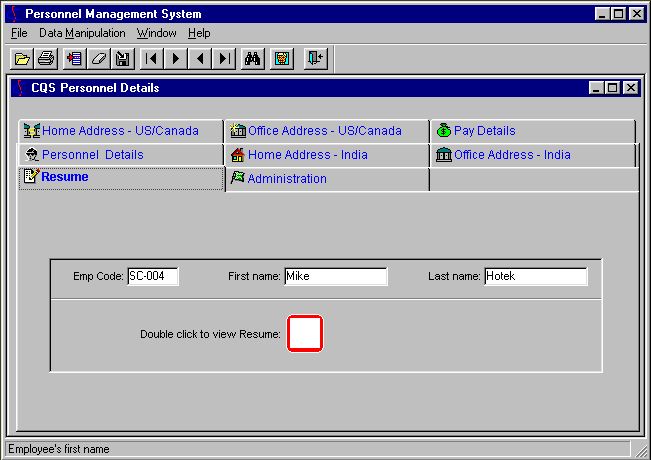This screenshot has height=460, width=651.
Task: Click the printer icon in toolbar
Action: tap(46, 59)
